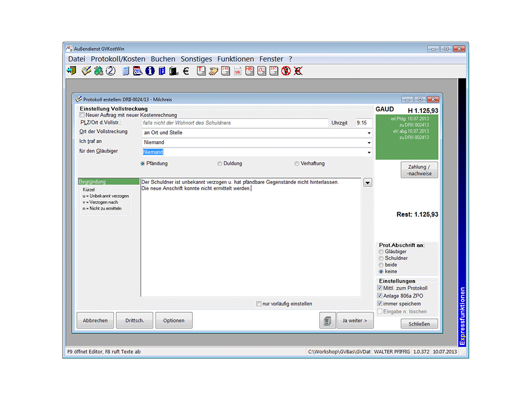The height and width of the screenshot is (399, 532).
Task: Click the Zahlung / -nachweise button
Action: (x=419, y=170)
